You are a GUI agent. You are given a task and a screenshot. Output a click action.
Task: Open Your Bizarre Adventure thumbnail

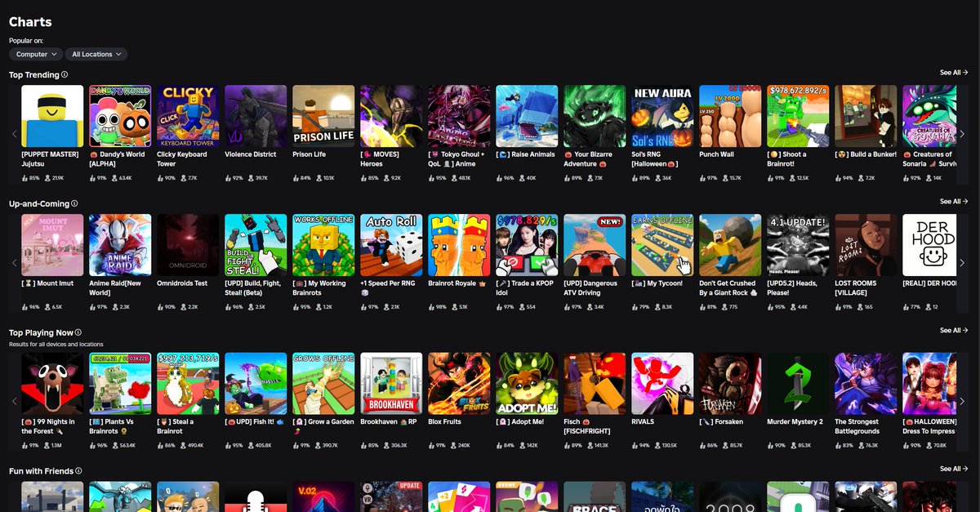(x=595, y=116)
